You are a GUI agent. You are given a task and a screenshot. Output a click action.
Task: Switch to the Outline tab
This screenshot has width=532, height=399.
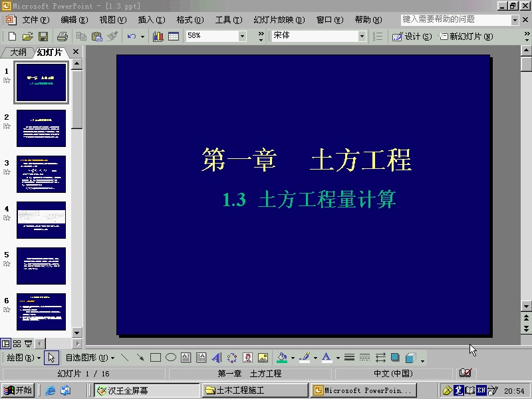[18, 53]
